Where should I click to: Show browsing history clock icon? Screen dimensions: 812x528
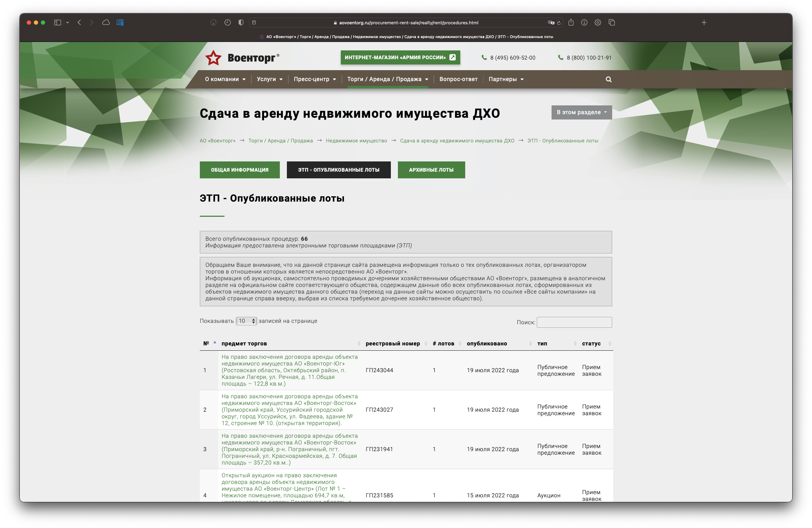point(227,23)
